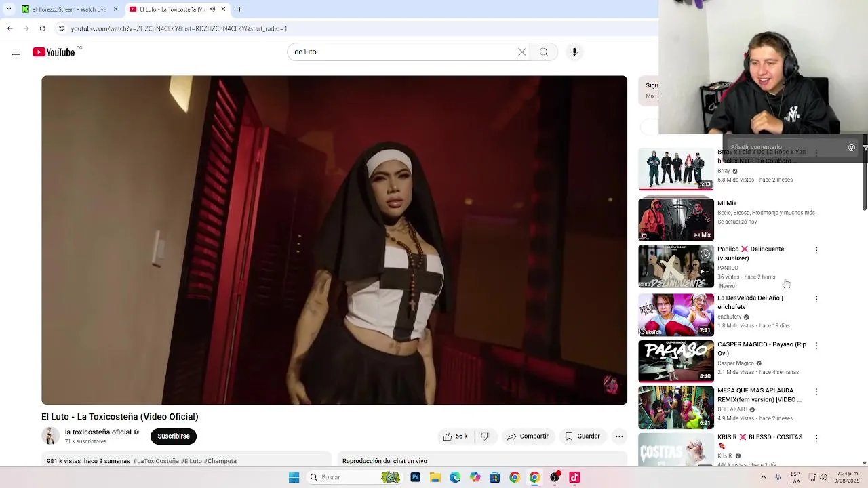The image size is (868, 488).
Task: Open the 'CASPER MAGICO - Payaso (Rip Ovi)' title
Action: [x=762, y=349]
